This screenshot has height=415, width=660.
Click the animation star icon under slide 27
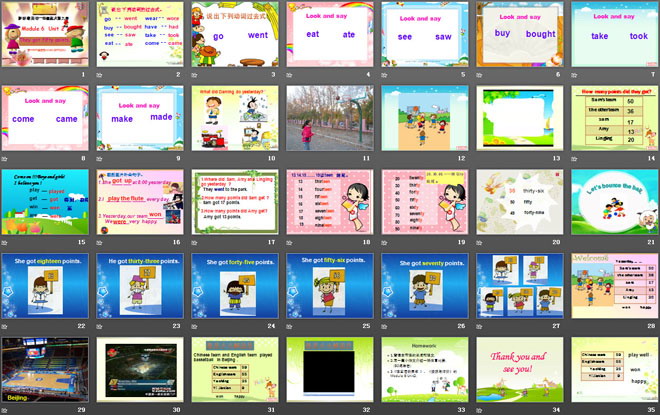479,326
